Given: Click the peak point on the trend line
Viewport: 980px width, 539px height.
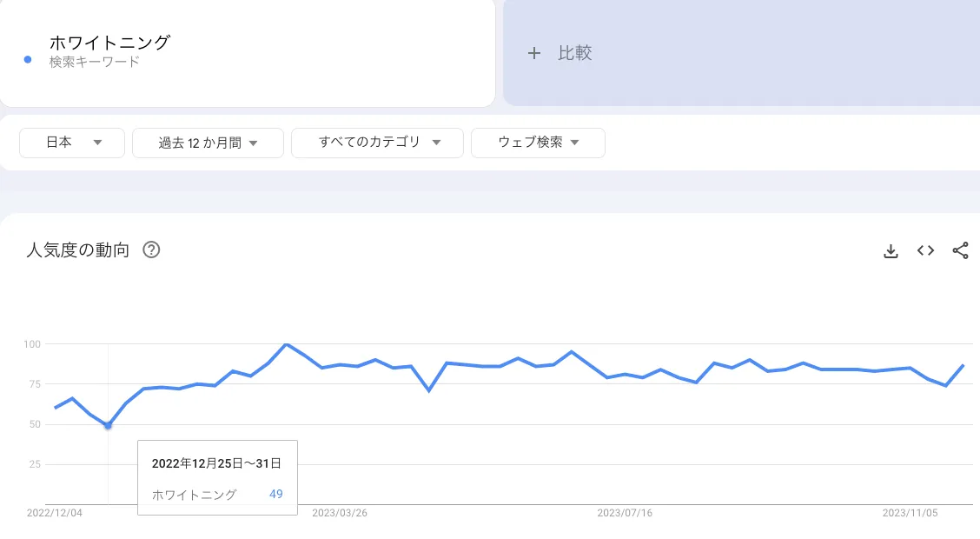Looking at the screenshot, I should pos(286,345).
